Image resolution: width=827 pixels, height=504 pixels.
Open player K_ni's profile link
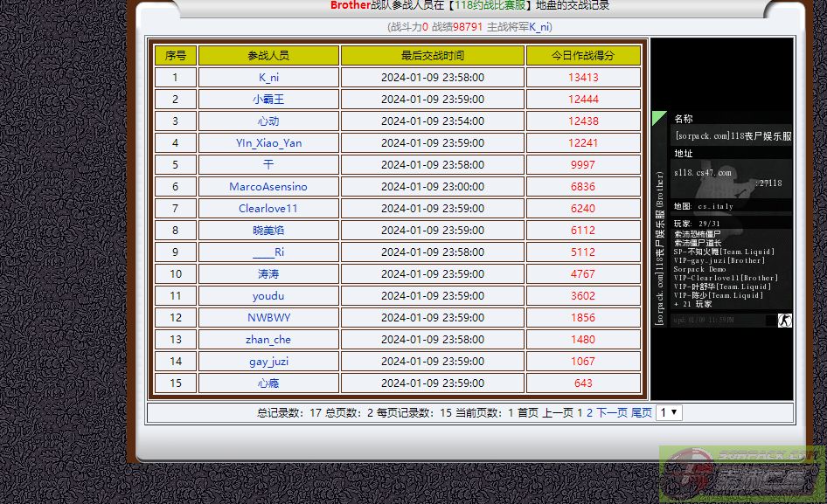click(x=268, y=78)
